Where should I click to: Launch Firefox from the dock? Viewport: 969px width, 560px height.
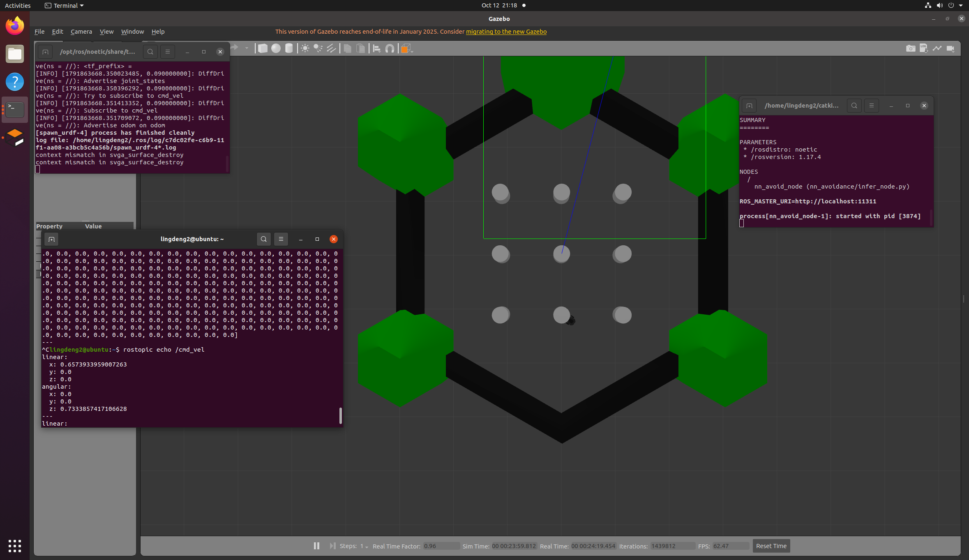click(15, 26)
